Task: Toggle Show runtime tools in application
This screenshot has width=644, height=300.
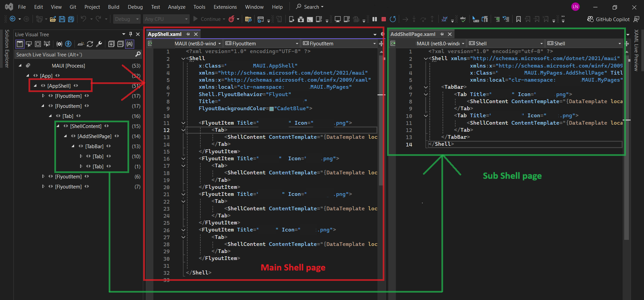Action: (x=20, y=44)
